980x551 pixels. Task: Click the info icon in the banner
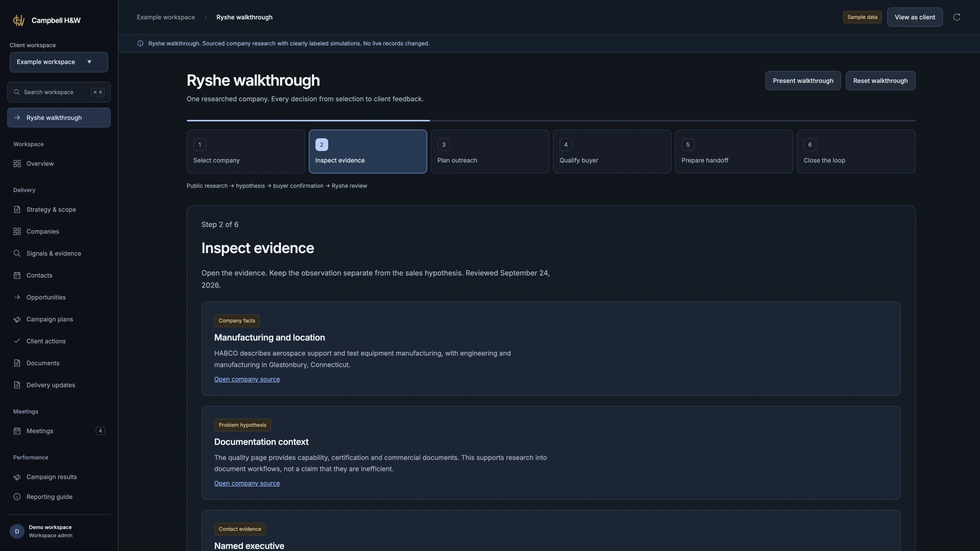coord(140,43)
